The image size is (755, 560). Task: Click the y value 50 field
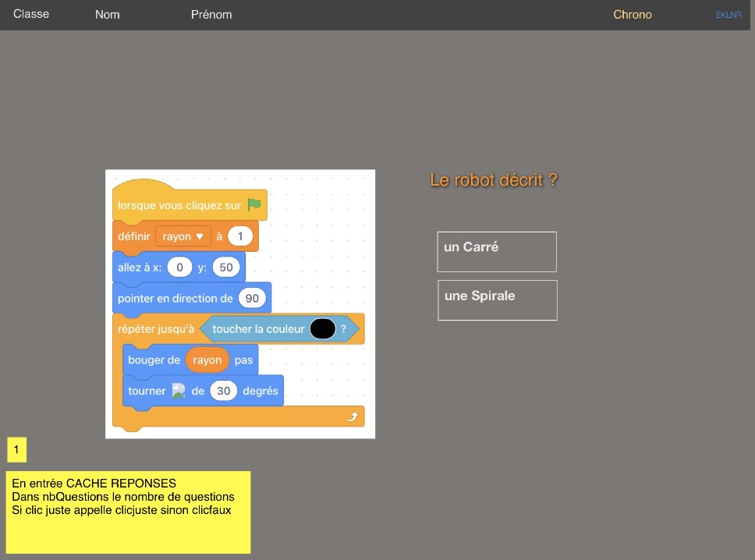[226, 268]
